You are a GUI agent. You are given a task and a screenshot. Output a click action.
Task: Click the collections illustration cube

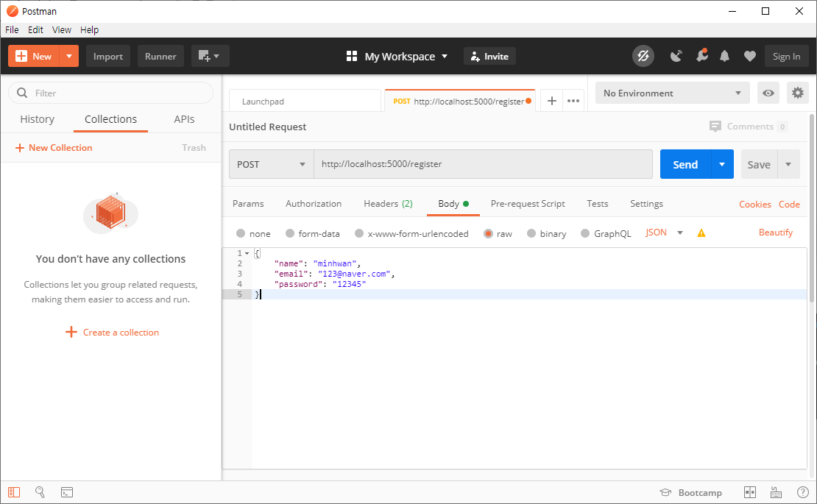[110, 213]
